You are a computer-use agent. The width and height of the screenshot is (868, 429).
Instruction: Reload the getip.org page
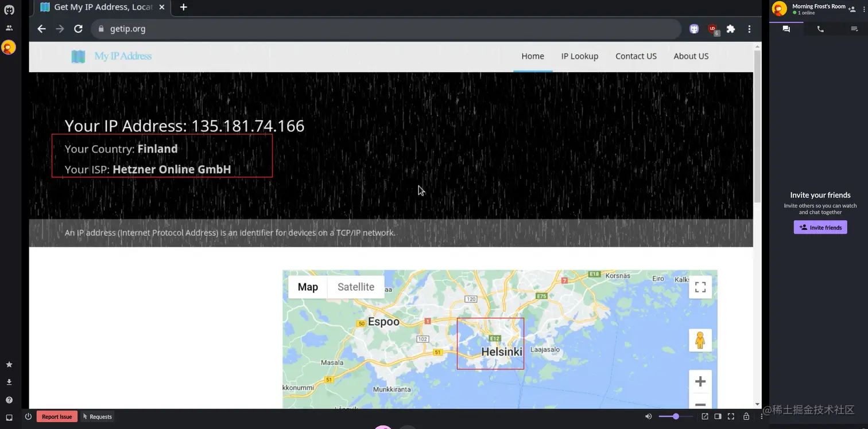click(79, 29)
